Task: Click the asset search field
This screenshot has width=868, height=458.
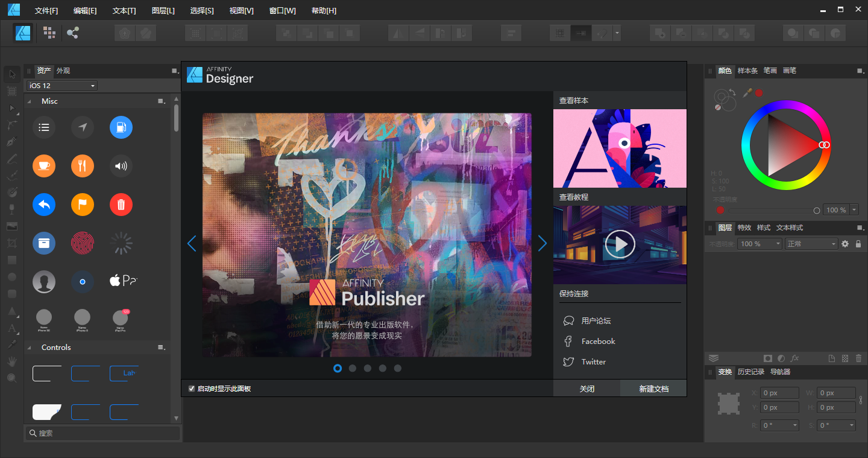Action: (103, 433)
